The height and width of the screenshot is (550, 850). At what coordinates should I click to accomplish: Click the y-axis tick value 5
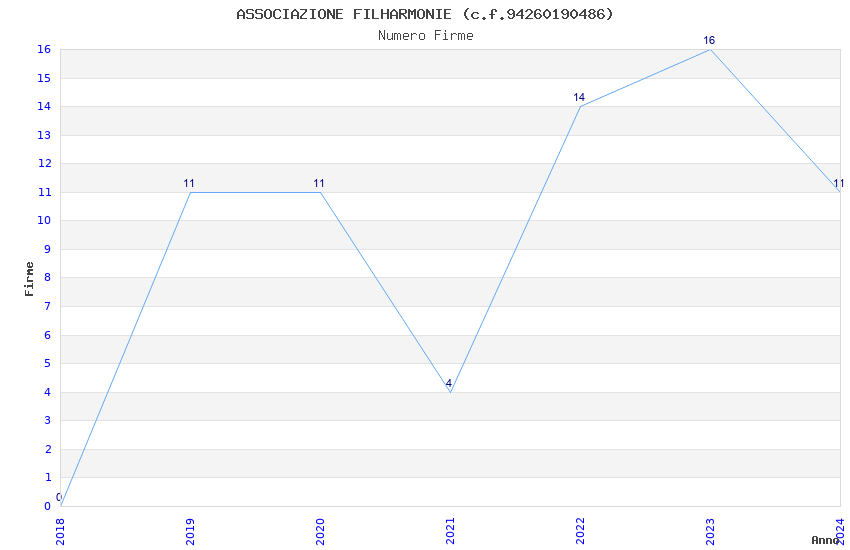(x=48, y=363)
